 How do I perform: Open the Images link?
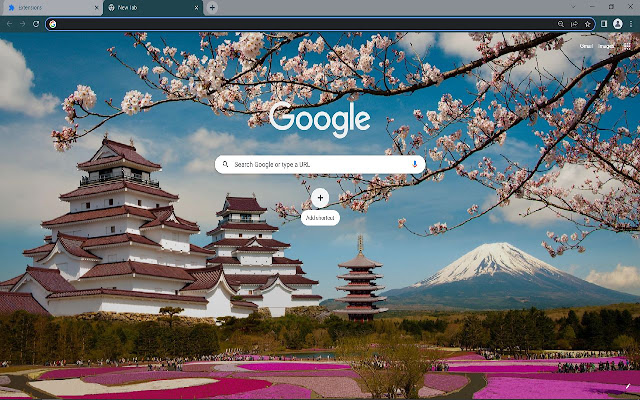(x=606, y=46)
